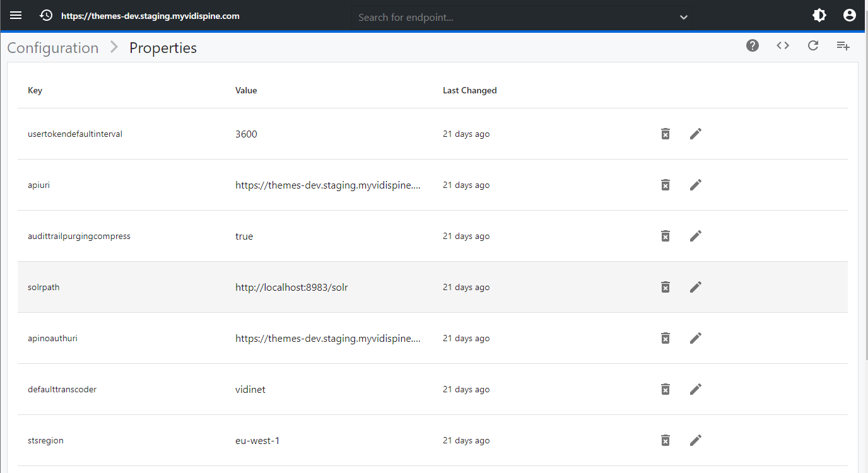Open the user account profile icon
868x473 pixels.
click(850, 16)
